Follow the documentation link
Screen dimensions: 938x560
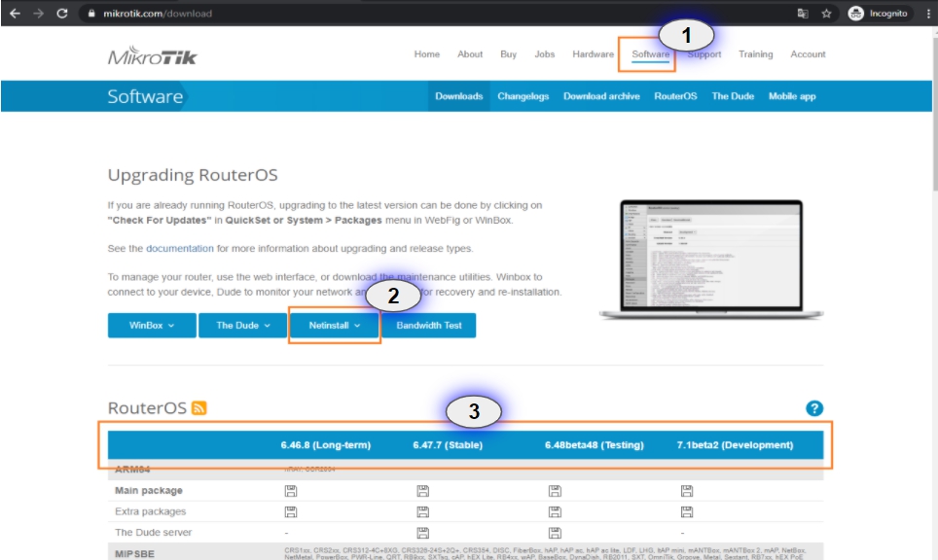(x=179, y=248)
